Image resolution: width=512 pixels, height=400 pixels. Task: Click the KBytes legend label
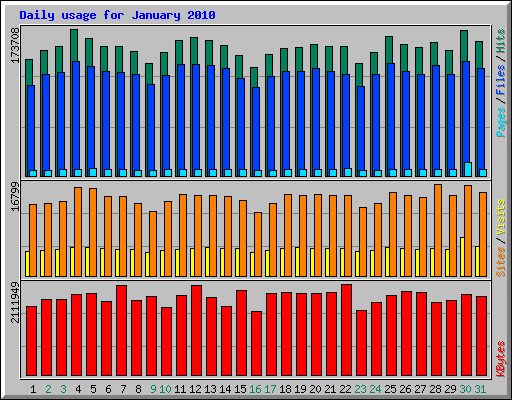click(x=501, y=359)
